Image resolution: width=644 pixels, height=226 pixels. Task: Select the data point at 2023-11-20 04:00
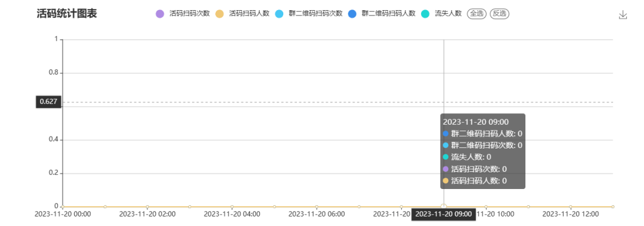(x=232, y=207)
